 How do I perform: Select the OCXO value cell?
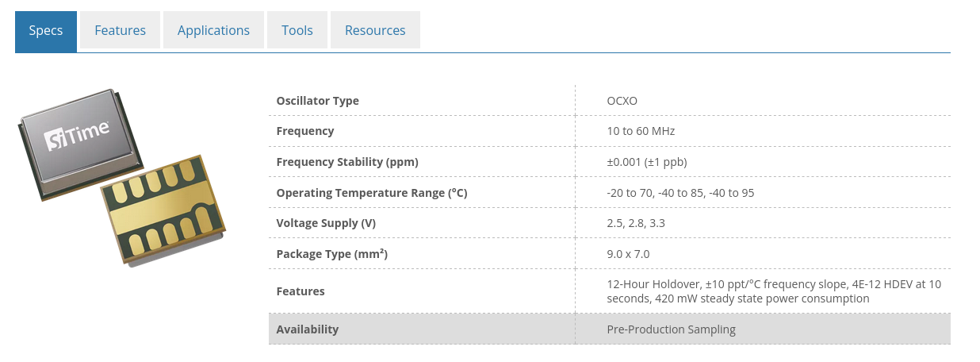point(622,101)
